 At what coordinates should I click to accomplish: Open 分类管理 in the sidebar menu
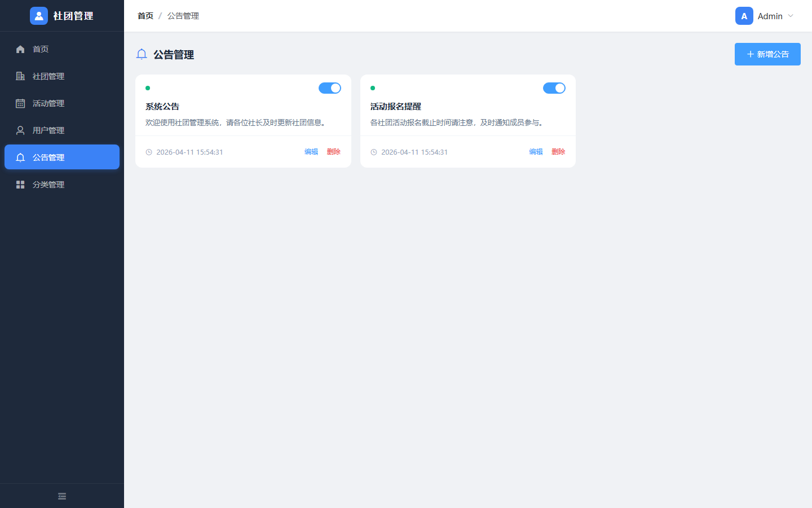[x=62, y=185]
